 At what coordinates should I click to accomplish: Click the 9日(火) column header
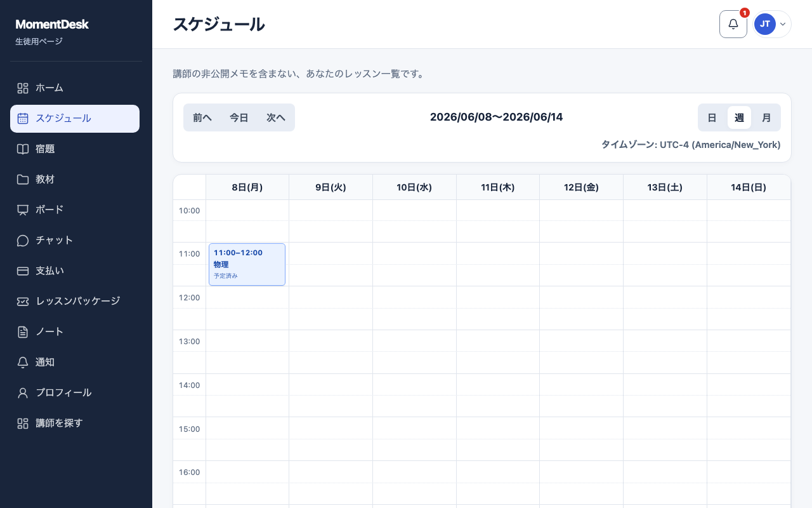(x=331, y=187)
